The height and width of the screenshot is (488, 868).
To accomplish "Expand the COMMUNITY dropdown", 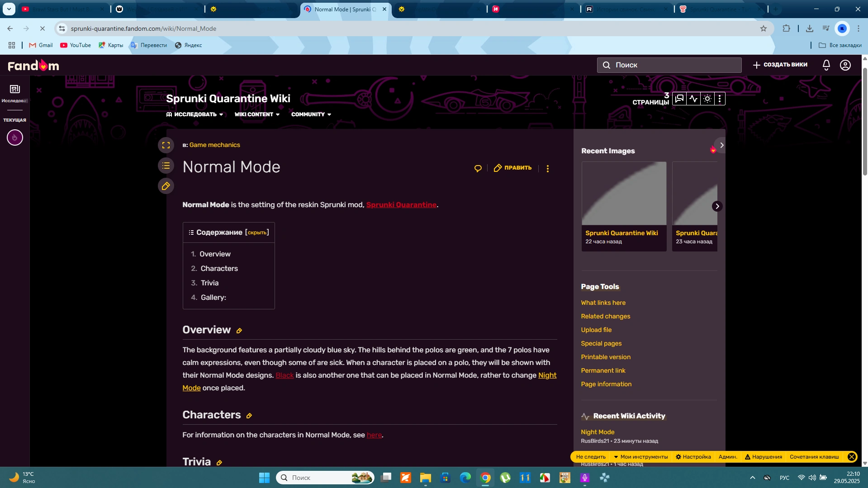I will click(311, 114).
